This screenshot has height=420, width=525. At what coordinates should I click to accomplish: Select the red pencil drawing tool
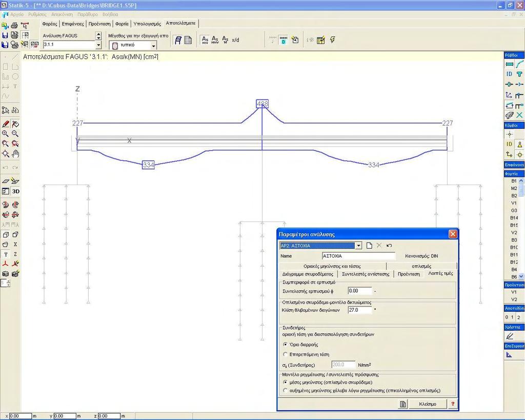click(x=5, y=124)
